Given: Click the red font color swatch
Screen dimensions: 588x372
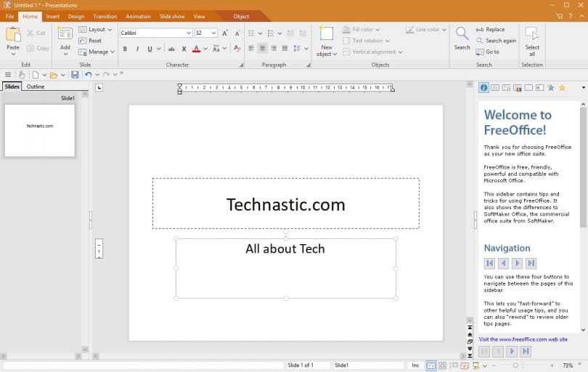Looking at the screenshot, I should [x=196, y=49].
